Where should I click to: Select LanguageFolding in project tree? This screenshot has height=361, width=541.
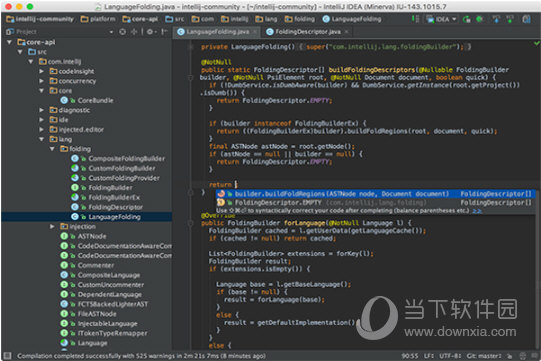pyautogui.click(x=106, y=217)
